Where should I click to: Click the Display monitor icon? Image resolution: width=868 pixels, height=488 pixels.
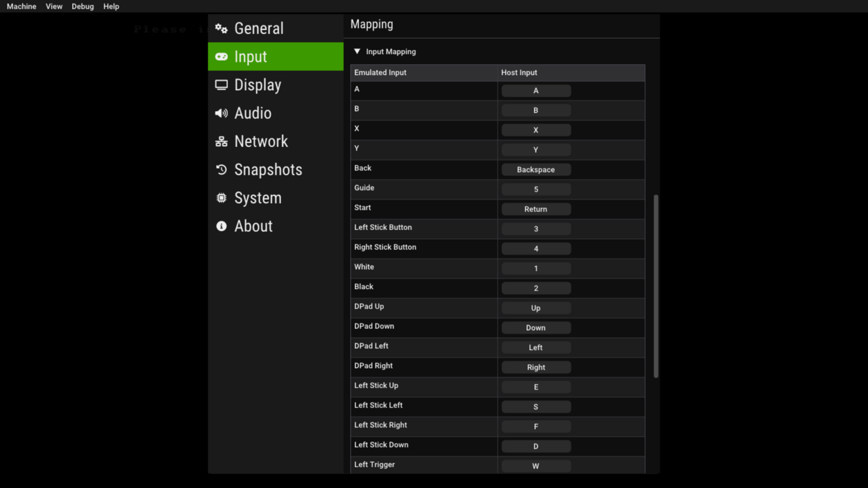[x=221, y=85]
